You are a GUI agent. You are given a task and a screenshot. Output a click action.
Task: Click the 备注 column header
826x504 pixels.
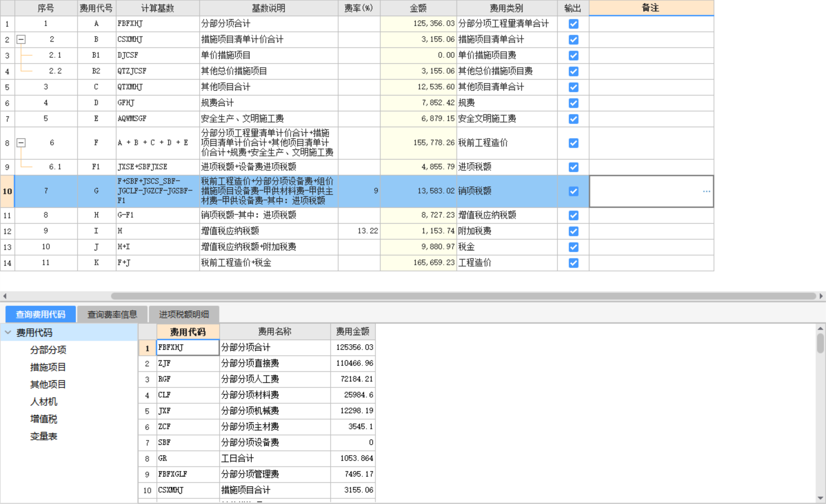[651, 8]
